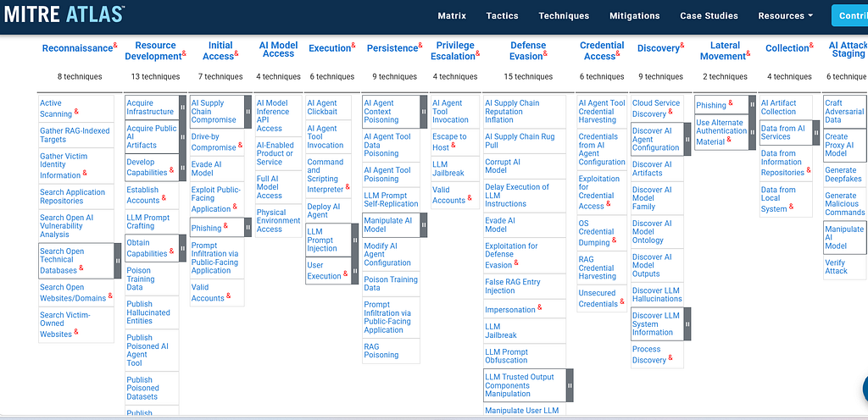Expand LLM Prompt Injection sub-techniques handle
Screen dimensions: 868x420
click(x=355, y=240)
